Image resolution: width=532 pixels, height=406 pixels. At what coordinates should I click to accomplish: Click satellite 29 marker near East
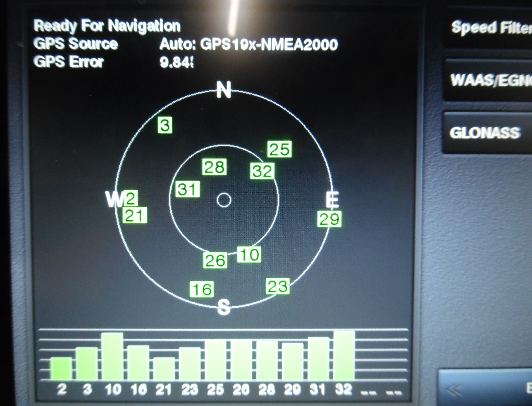[329, 219]
